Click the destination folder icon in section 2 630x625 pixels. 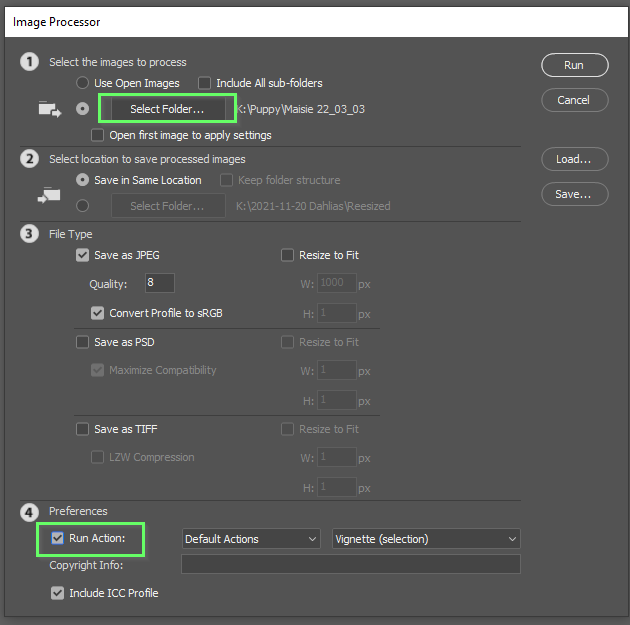(50, 195)
